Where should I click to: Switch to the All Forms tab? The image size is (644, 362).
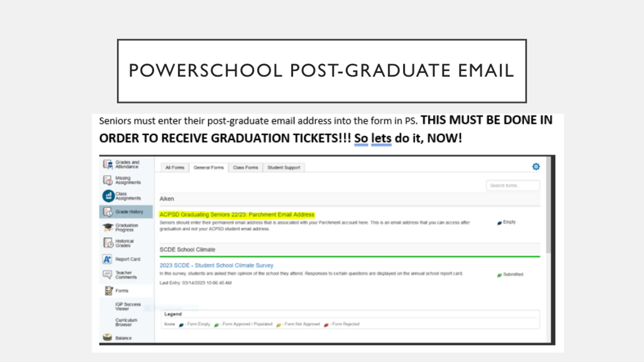pyautogui.click(x=175, y=168)
